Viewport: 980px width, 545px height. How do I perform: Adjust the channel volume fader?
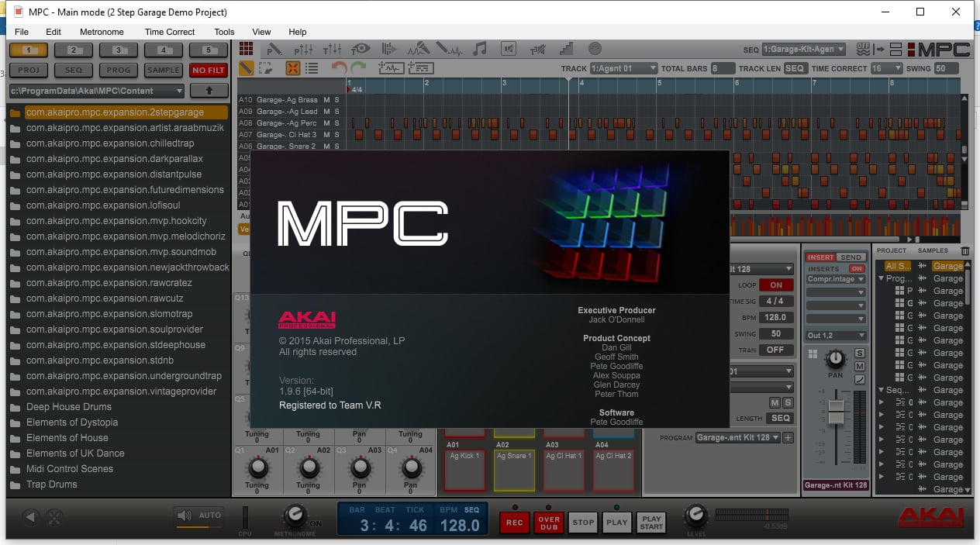point(836,412)
